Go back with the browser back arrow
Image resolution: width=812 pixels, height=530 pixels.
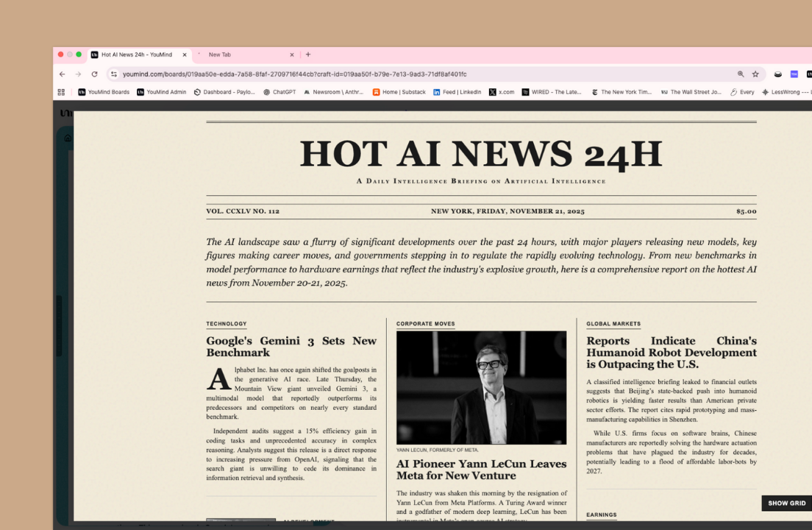(62, 74)
